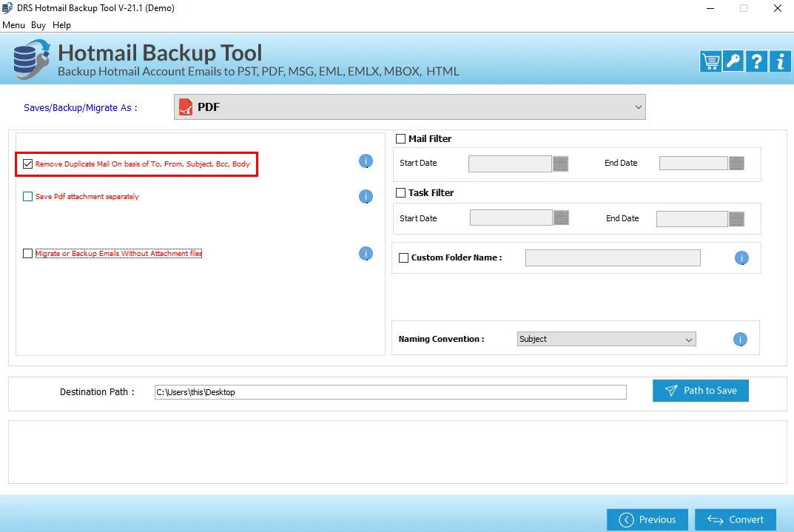The height and width of the screenshot is (532, 794).
Task: Click info icon next to Naming Convention
Action: tap(740, 339)
